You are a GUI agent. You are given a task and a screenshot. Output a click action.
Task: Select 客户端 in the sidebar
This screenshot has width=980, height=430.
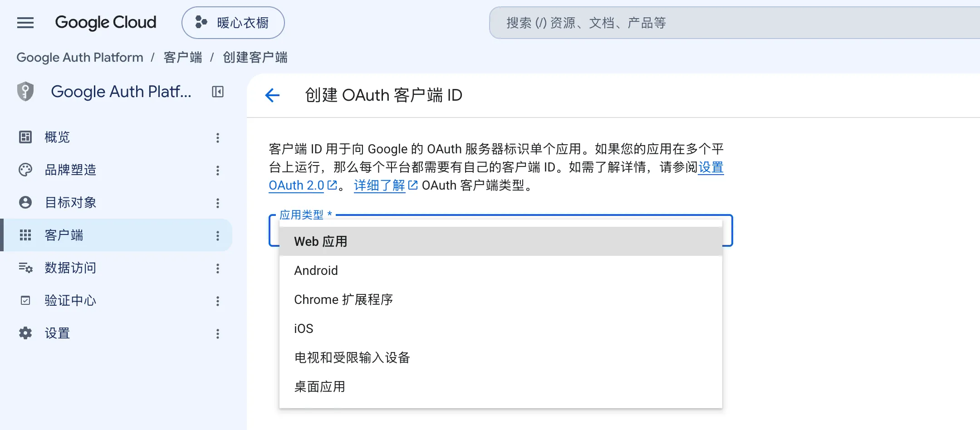click(116, 235)
